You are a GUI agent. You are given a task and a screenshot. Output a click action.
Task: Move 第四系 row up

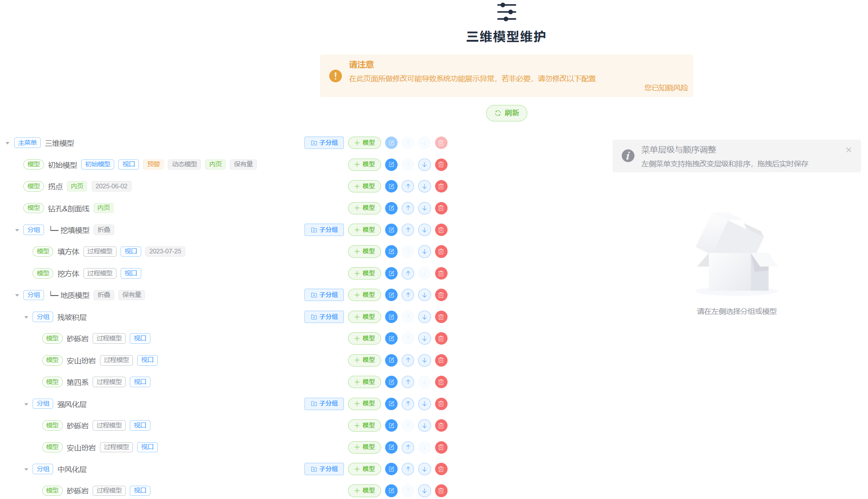pos(408,382)
